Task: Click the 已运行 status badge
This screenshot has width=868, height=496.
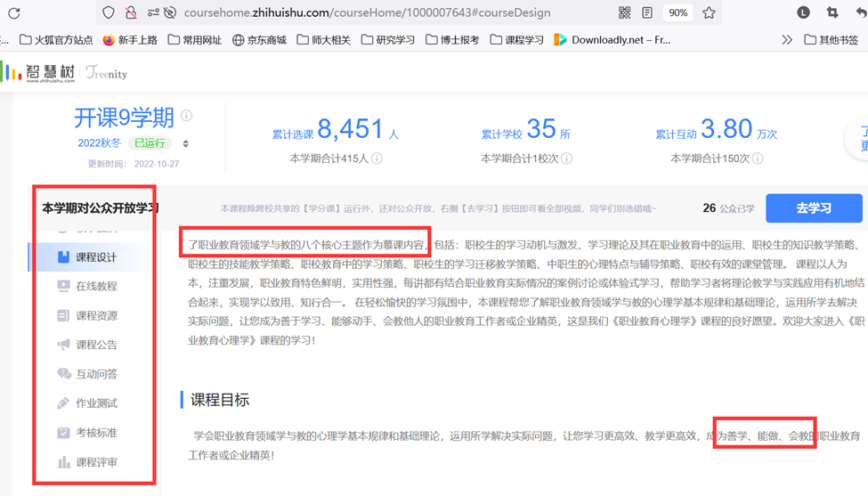Action: 150,143
